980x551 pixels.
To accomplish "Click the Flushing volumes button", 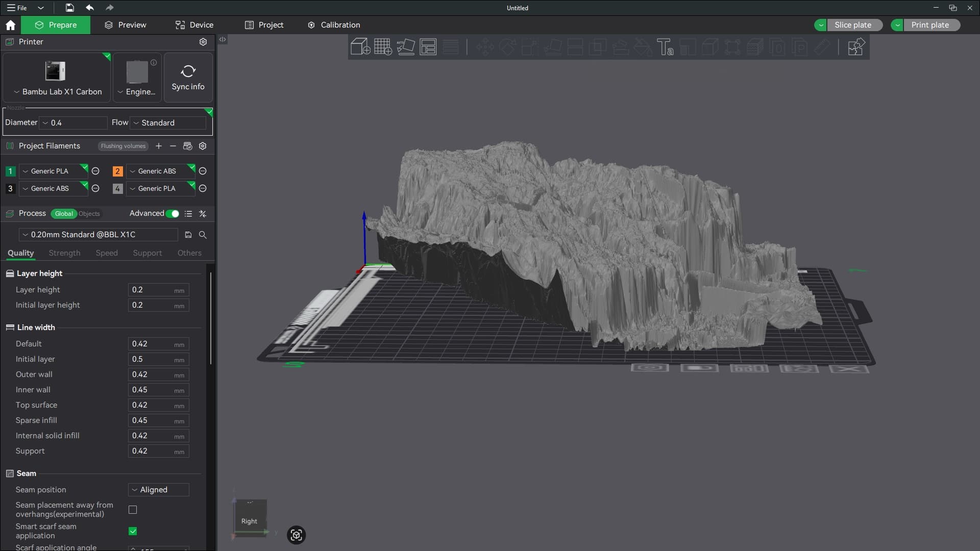I will [x=123, y=146].
